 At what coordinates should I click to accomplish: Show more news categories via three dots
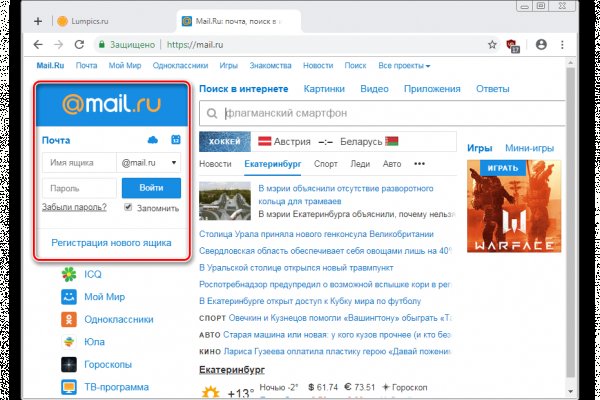(x=419, y=163)
